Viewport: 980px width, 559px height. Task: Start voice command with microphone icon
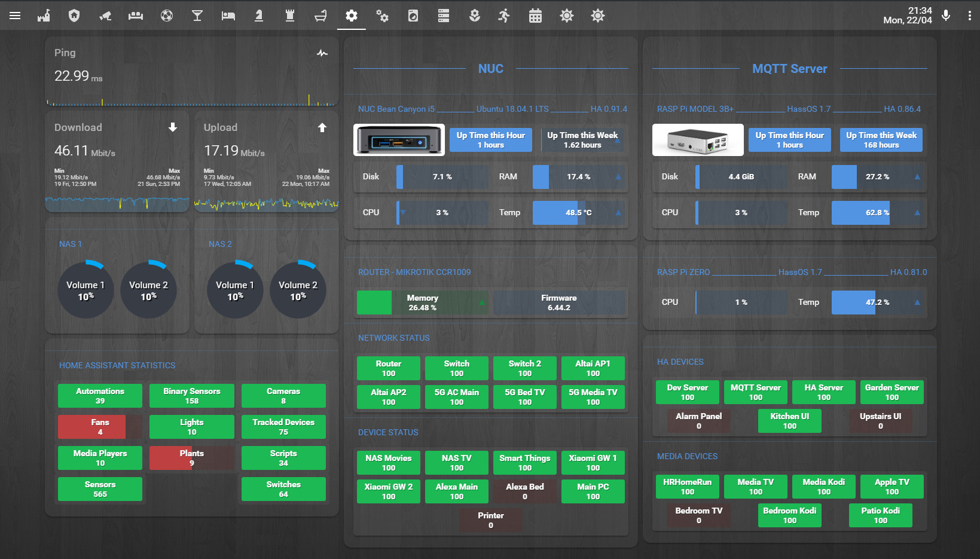click(946, 16)
